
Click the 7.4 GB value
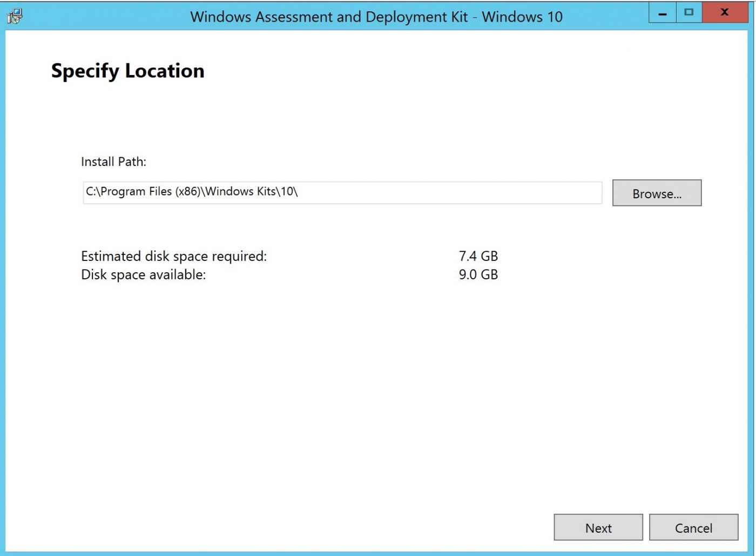pyautogui.click(x=478, y=256)
